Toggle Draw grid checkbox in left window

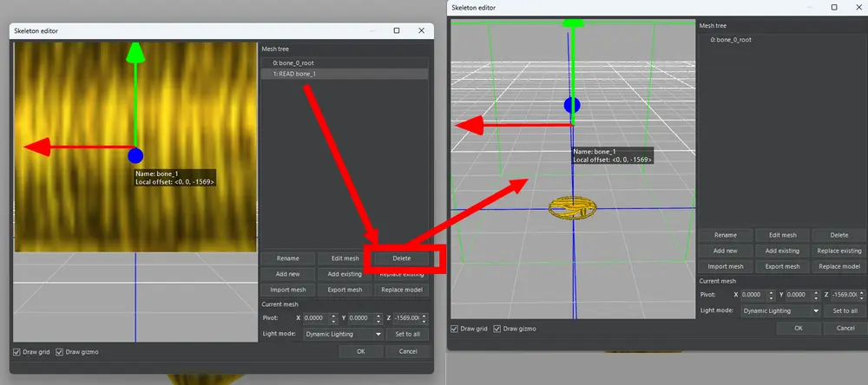(x=17, y=352)
